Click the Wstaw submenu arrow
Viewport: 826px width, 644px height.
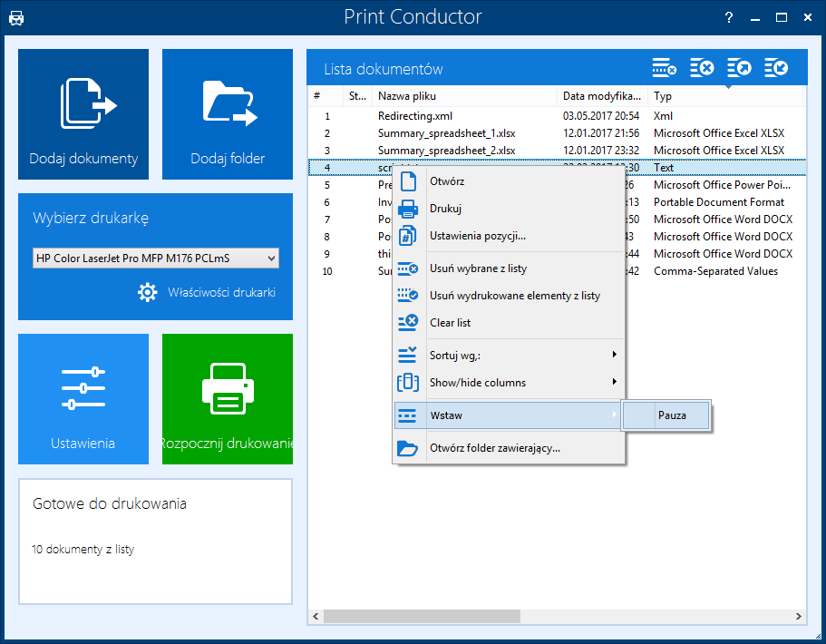[614, 415]
